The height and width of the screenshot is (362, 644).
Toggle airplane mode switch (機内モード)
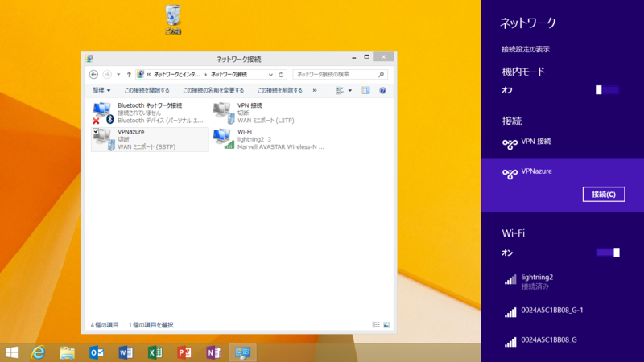point(608,90)
